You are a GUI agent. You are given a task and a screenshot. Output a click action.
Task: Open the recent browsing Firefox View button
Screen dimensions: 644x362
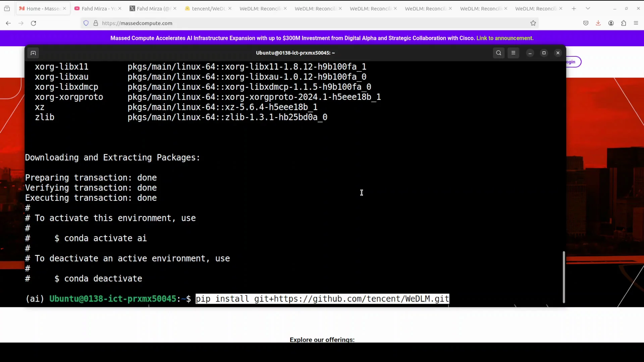coord(7,8)
